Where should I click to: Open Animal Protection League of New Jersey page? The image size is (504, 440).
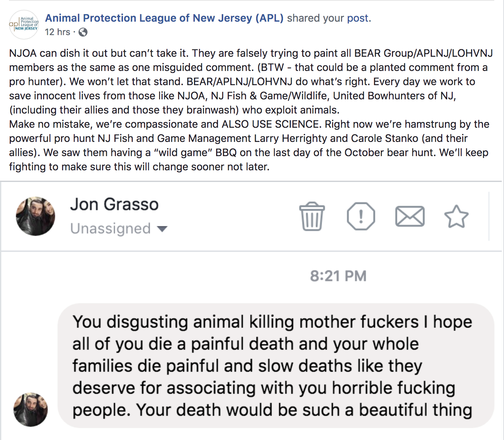pos(164,18)
